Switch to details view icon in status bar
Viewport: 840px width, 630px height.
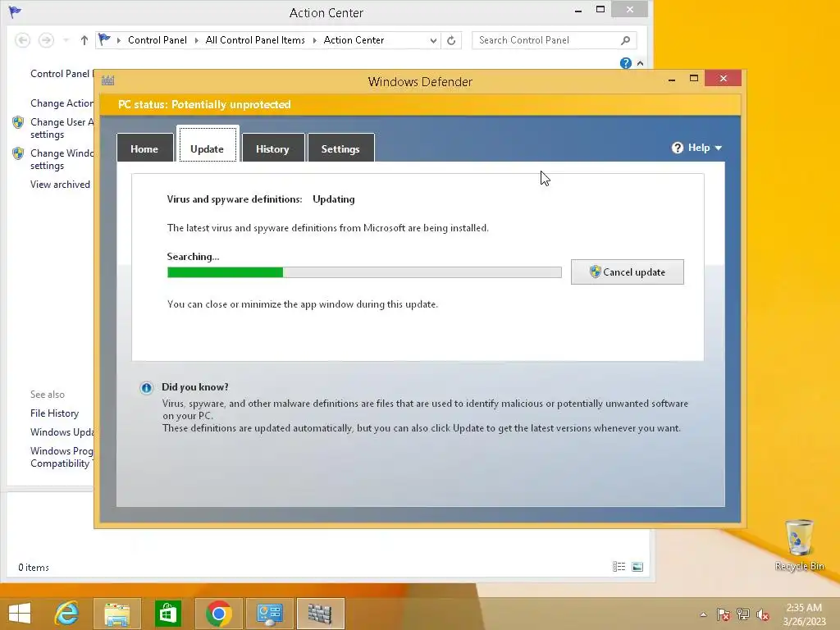pyautogui.click(x=619, y=567)
